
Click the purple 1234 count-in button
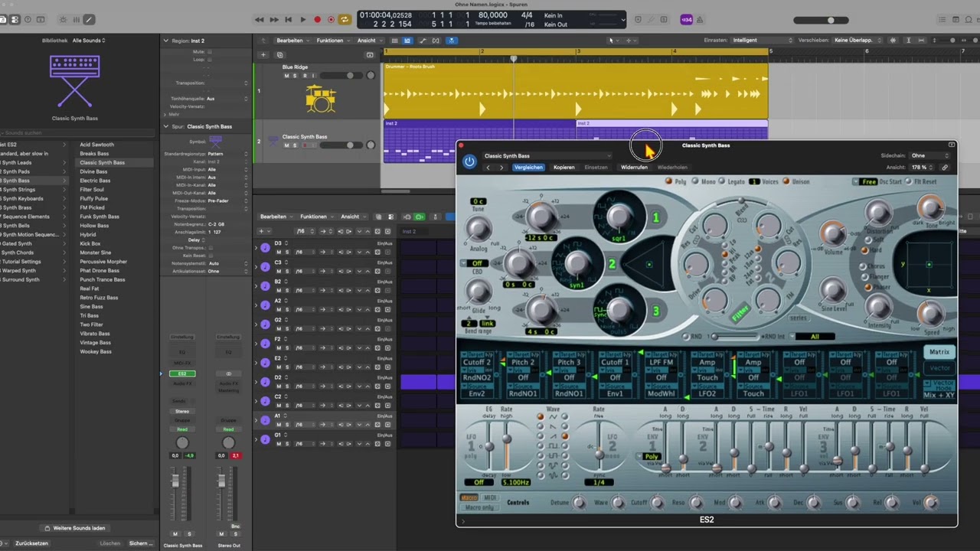[x=687, y=19]
